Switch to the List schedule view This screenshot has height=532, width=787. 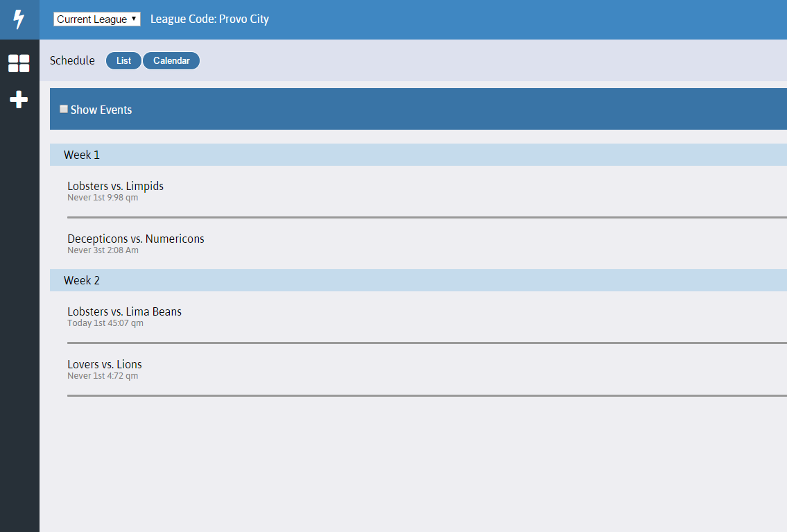tap(123, 61)
